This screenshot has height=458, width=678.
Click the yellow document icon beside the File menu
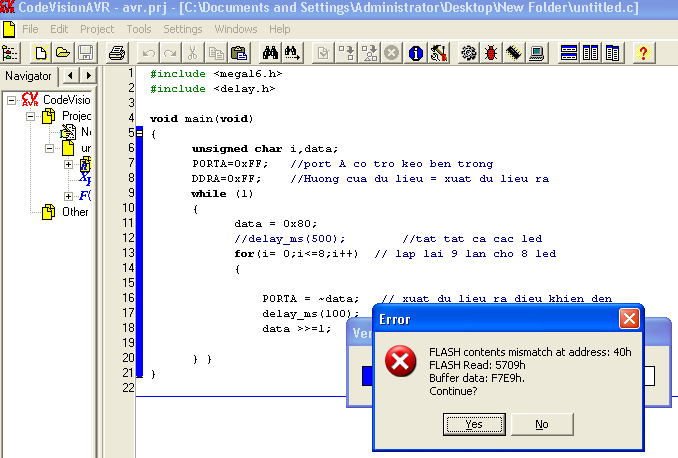coord(9,29)
